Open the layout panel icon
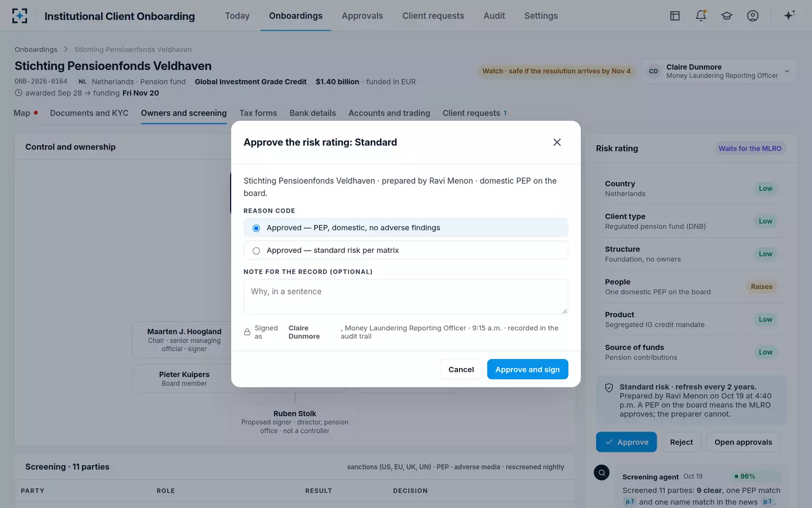This screenshot has width=812, height=508. 674,16
